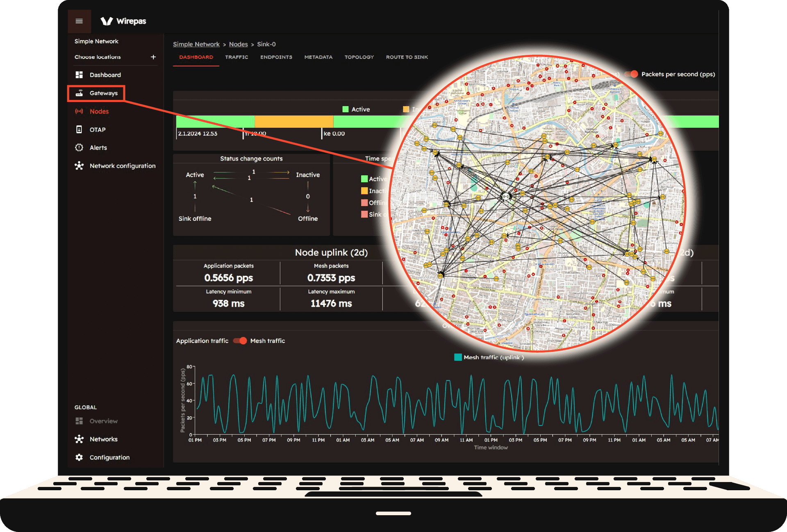Open the Route to Sink tab

coord(406,57)
